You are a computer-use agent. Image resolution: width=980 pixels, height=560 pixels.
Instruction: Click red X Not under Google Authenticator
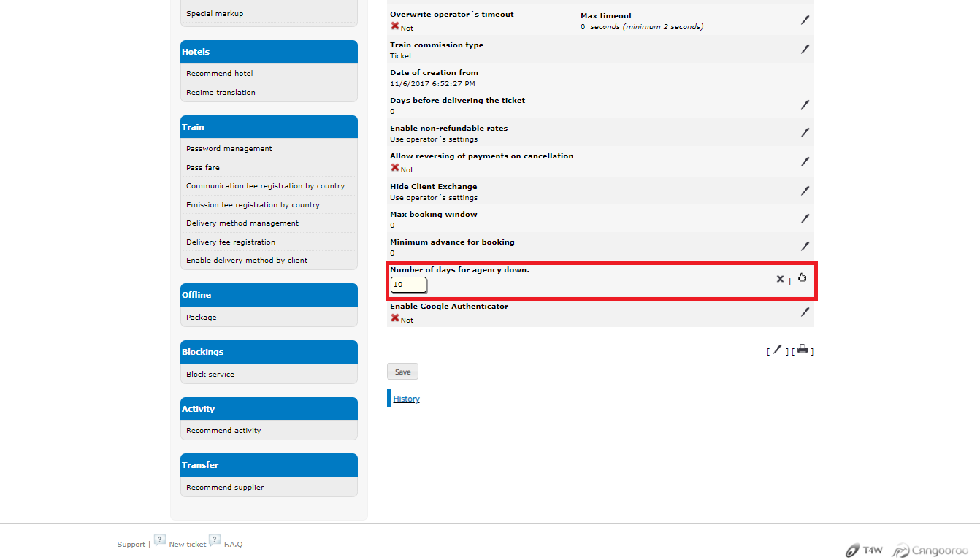pos(402,319)
